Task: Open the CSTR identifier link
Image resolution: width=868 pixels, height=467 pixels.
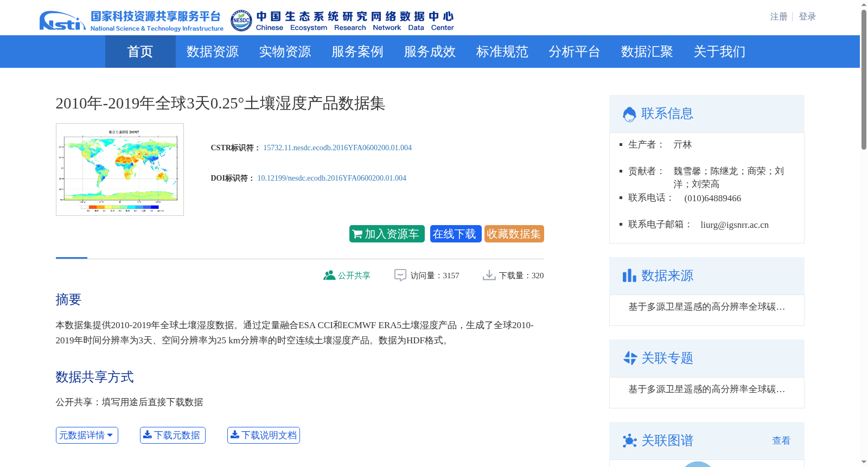Action: (337, 148)
